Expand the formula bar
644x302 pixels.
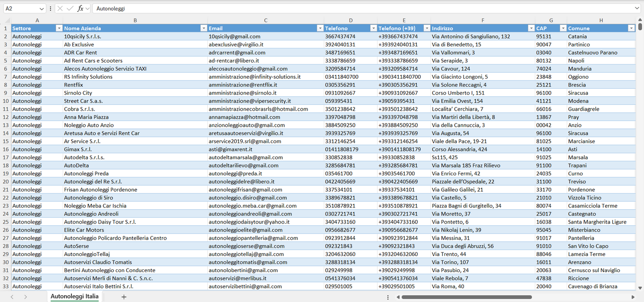[637, 8]
